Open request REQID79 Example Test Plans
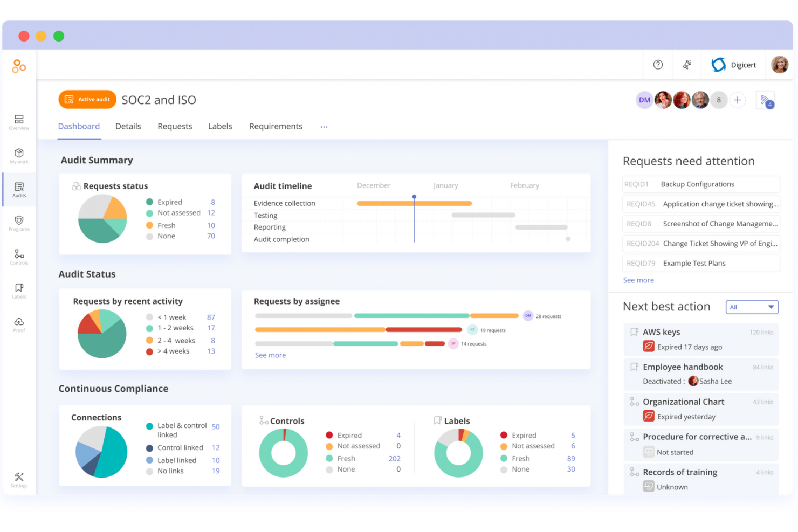 (701, 264)
